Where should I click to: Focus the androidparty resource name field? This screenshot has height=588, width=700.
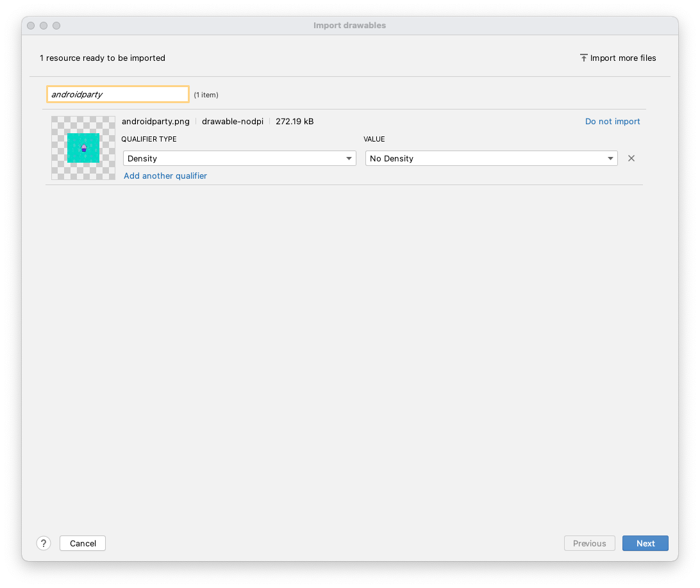click(118, 94)
